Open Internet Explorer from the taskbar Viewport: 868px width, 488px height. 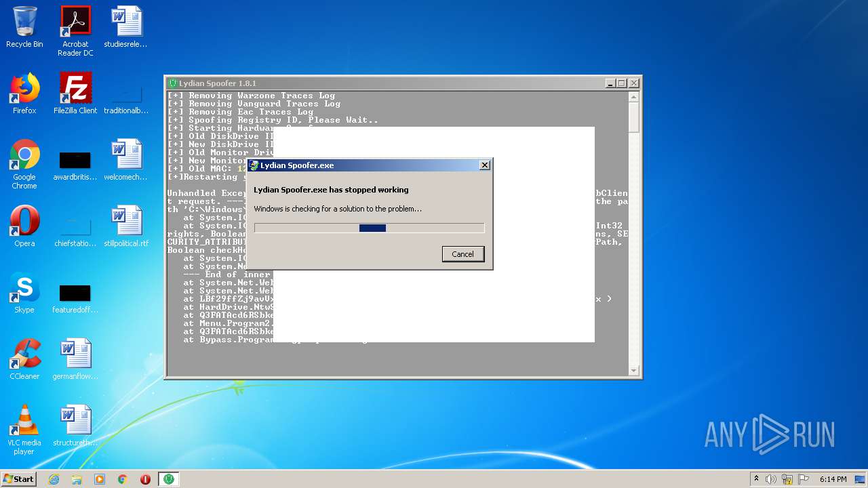coord(54,479)
